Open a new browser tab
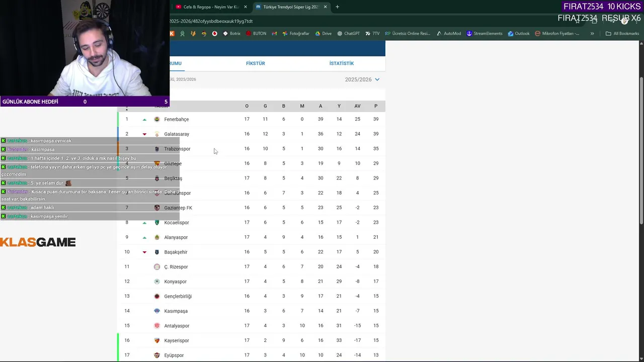Image resolution: width=644 pixels, height=362 pixels. (x=337, y=7)
